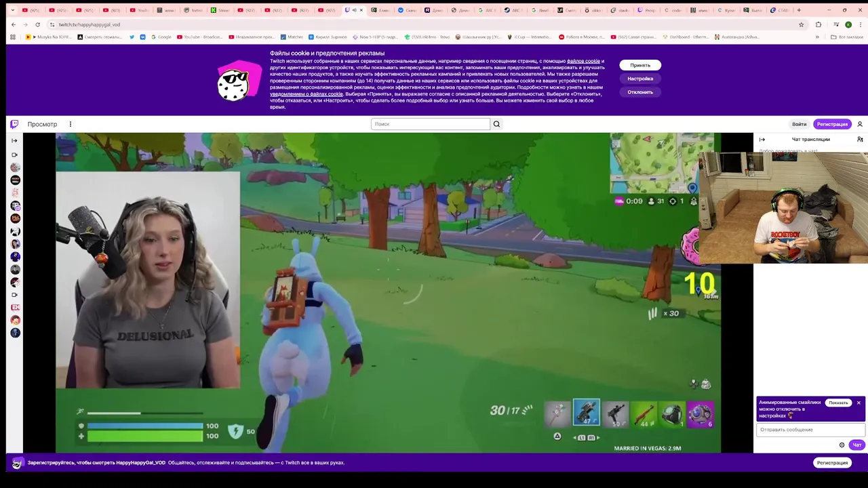
Task: Dismiss the animated emotes notice with X
Action: click(x=859, y=403)
